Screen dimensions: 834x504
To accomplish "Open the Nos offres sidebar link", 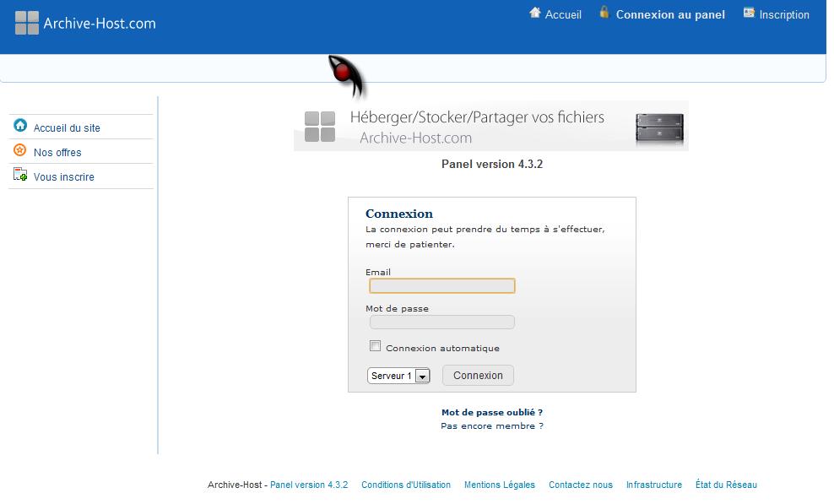I will pos(57,152).
